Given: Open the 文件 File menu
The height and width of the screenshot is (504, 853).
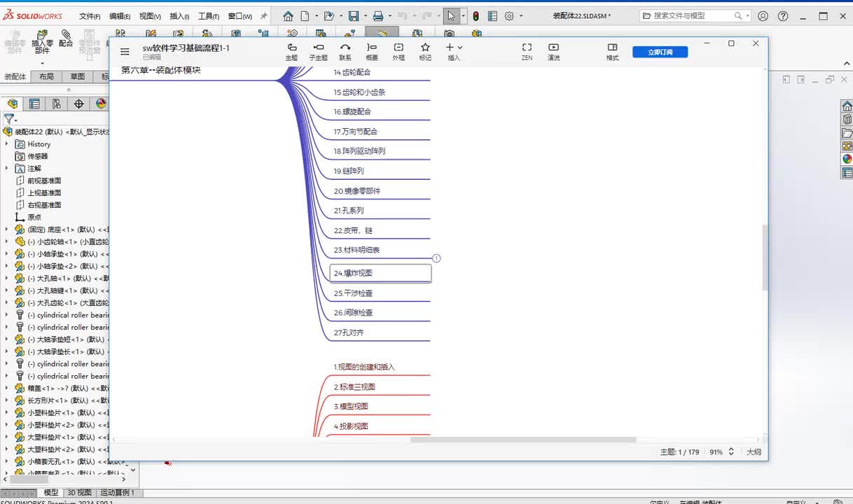Looking at the screenshot, I should [90, 16].
